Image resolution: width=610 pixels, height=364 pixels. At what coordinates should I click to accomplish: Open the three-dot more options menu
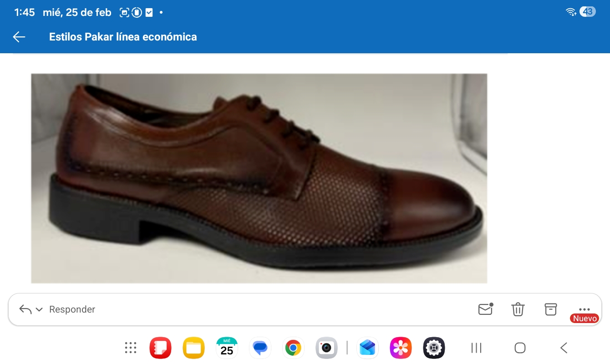pyautogui.click(x=584, y=309)
